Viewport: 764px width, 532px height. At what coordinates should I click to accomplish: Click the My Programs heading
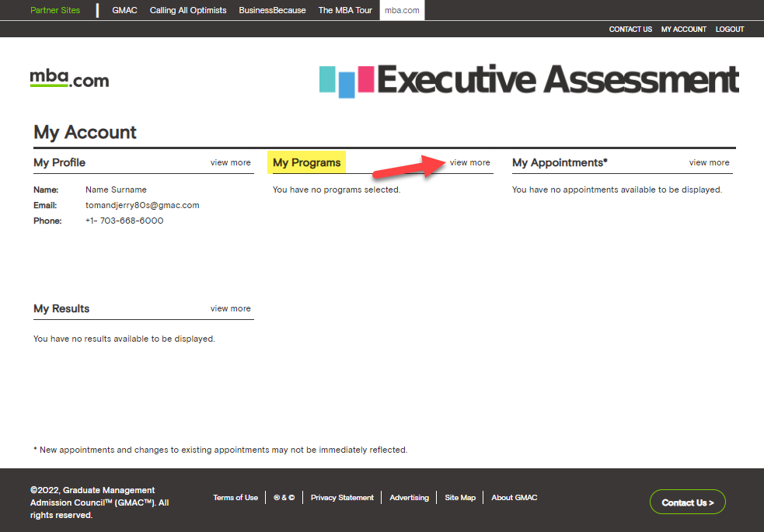point(306,162)
